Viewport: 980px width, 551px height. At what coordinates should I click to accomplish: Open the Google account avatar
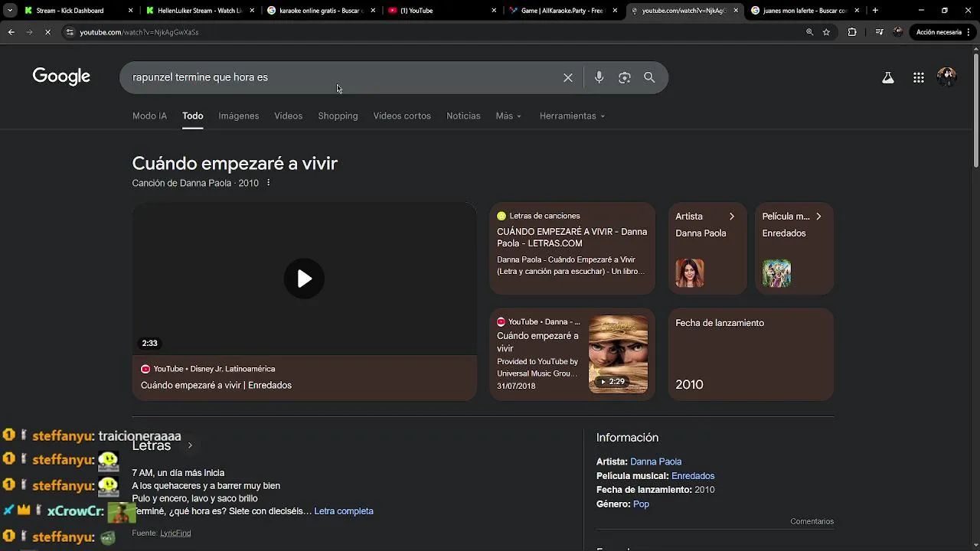click(x=947, y=77)
